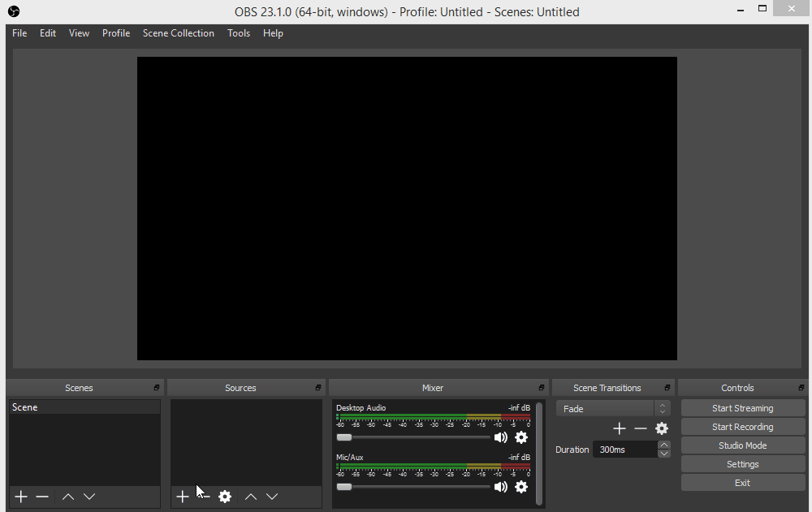Remove source with Sources minus icon

tap(205, 497)
